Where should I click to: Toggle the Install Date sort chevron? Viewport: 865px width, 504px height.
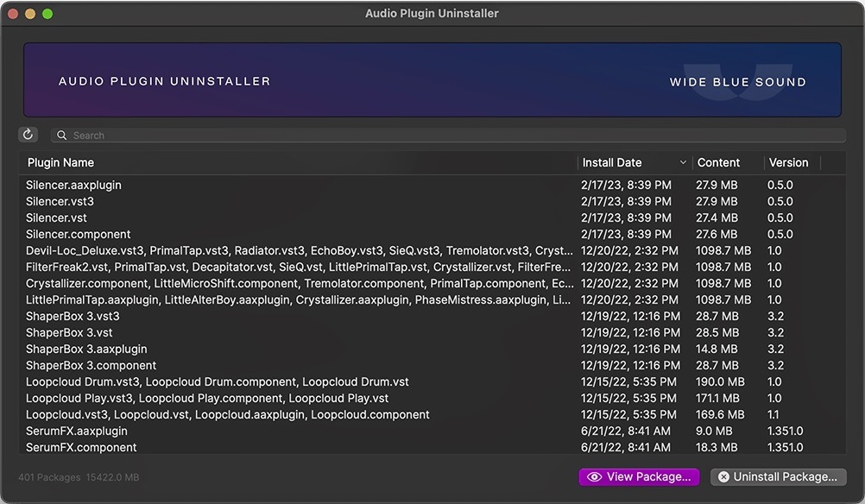click(683, 162)
